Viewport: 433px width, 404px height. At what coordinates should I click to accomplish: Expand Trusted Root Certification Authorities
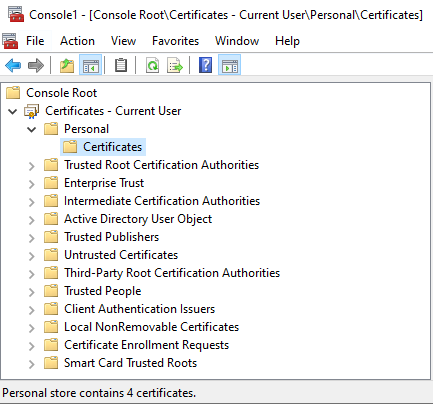[32, 166]
